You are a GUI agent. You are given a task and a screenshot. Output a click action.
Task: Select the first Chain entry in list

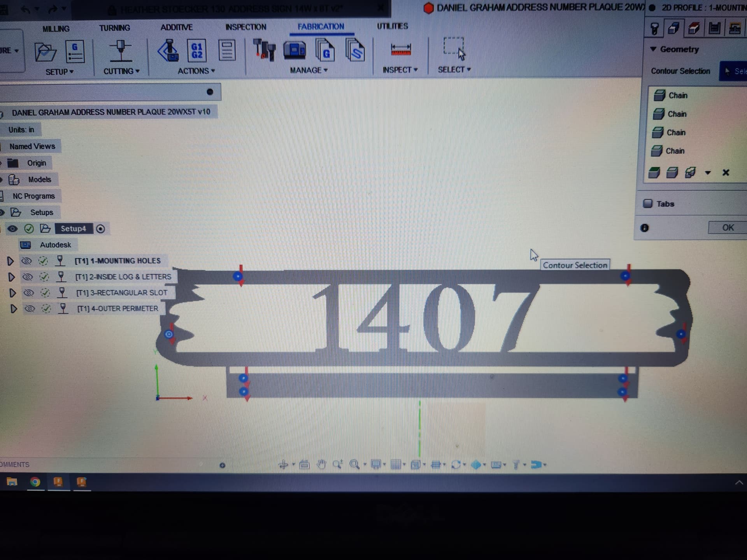point(677,95)
